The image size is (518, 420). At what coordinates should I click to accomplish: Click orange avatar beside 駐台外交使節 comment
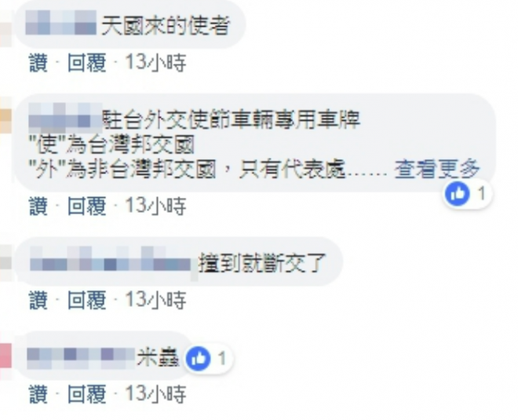5,120
